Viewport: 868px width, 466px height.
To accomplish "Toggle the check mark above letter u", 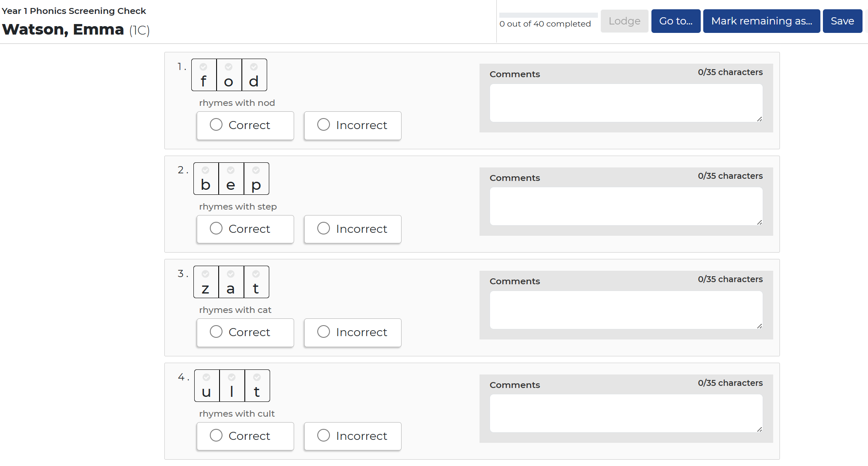I will [x=206, y=377].
